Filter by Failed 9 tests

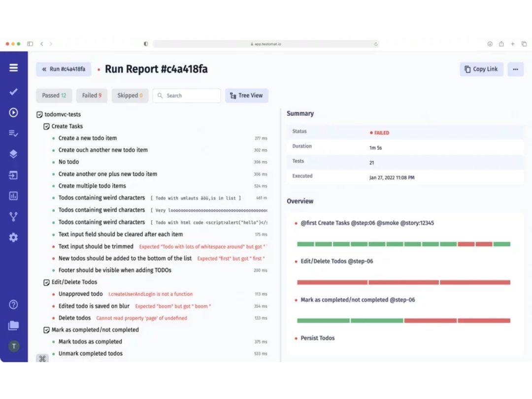tap(92, 96)
